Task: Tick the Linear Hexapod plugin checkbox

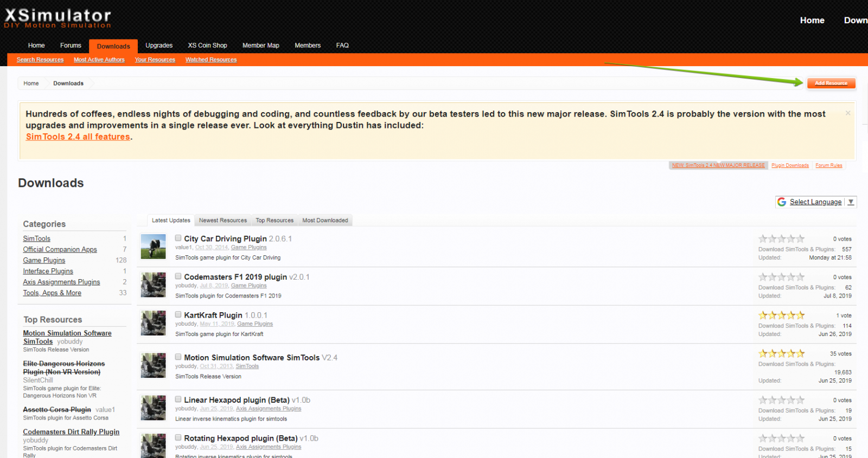Action: click(178, 399)
